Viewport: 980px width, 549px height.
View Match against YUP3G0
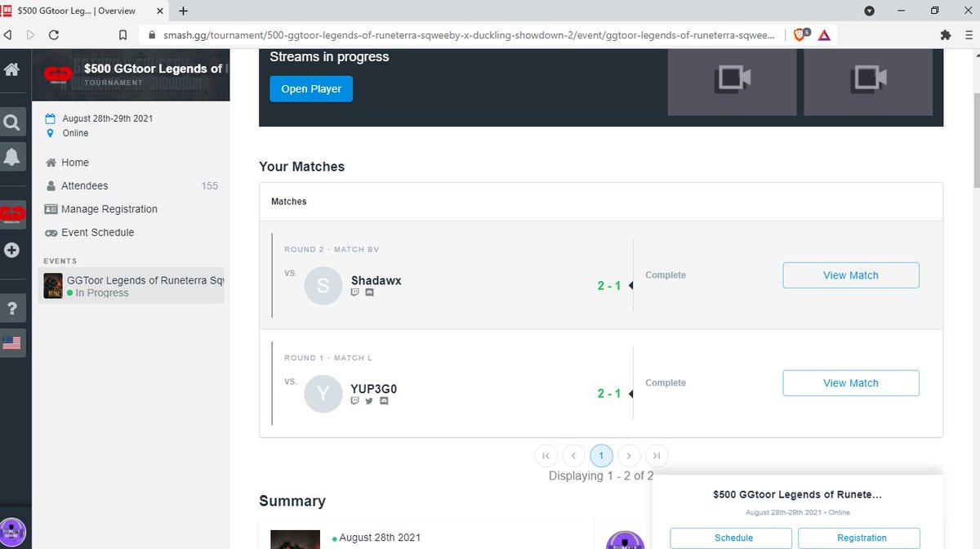(851, 383)
